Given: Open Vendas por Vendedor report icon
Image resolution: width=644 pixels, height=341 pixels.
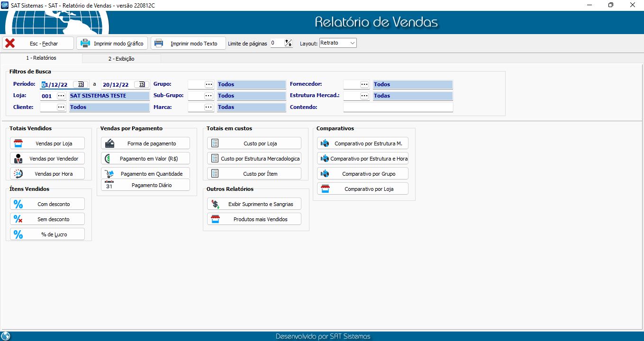Looking at the screenshot, I should coord(18,159).
